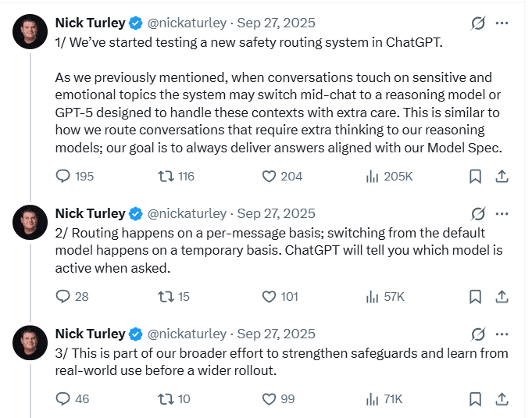Share the first tweet in the thread
Viewport: 532px width, 418px height.
(502, 177)
